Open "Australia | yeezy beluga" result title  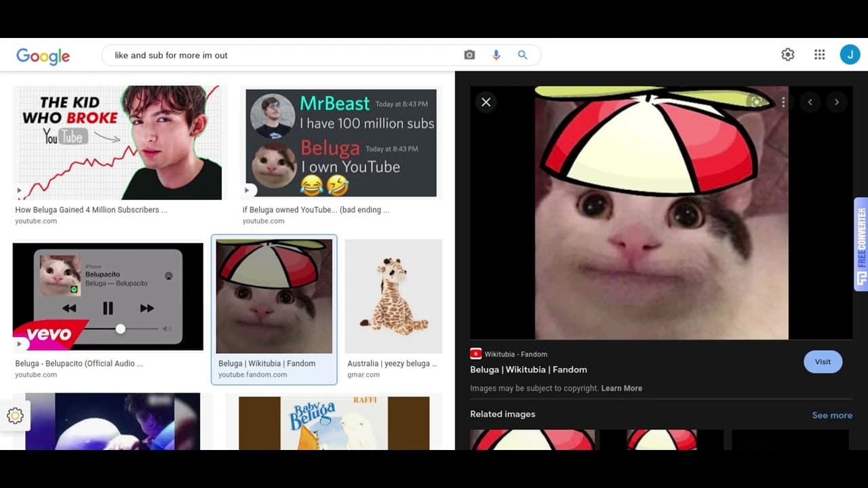tap(392, 364)
